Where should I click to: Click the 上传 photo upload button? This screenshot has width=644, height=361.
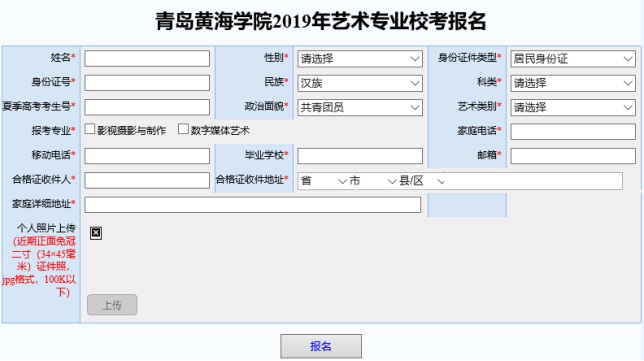112,305
